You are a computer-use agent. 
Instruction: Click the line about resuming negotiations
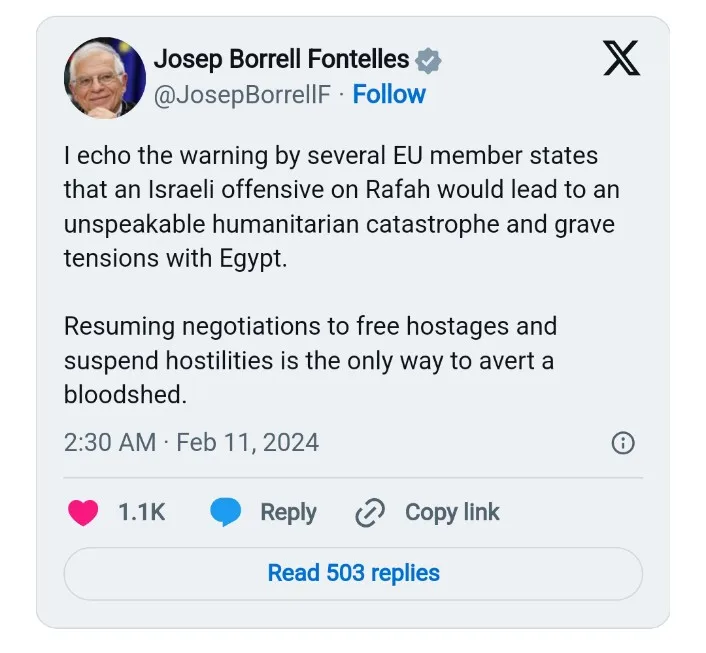click(x=310, y=326)
